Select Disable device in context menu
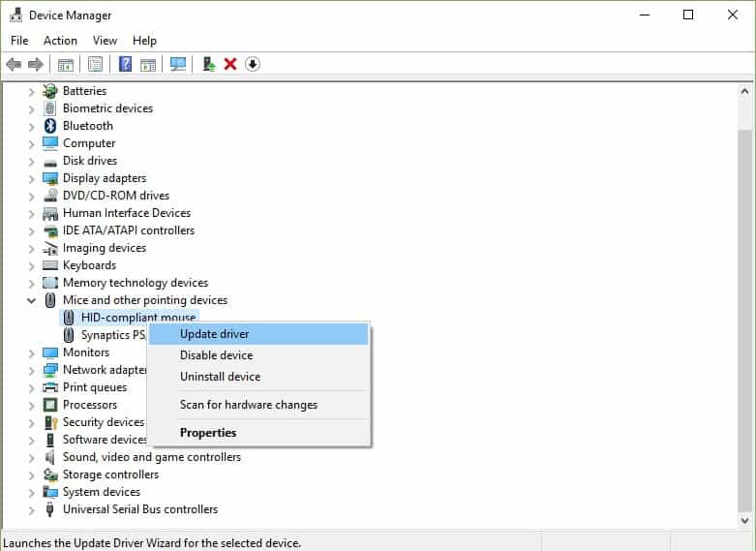 tap(216, 355)
